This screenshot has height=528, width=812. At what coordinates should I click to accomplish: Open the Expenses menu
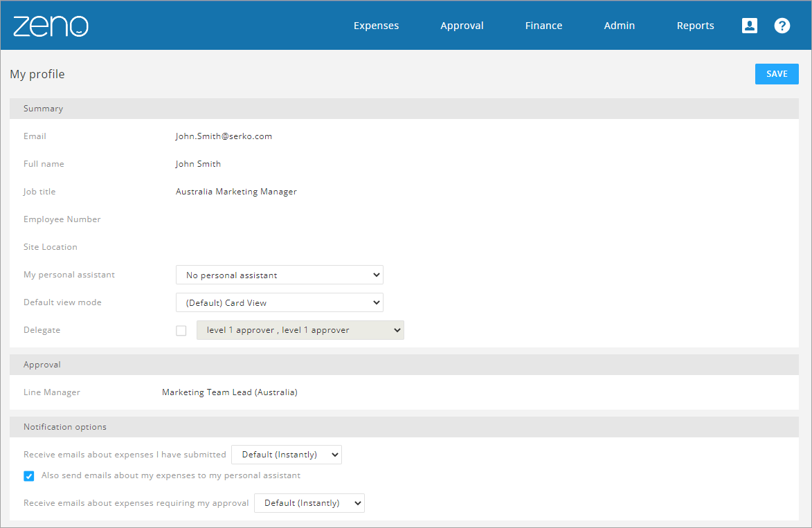click(x=376, y=26)
